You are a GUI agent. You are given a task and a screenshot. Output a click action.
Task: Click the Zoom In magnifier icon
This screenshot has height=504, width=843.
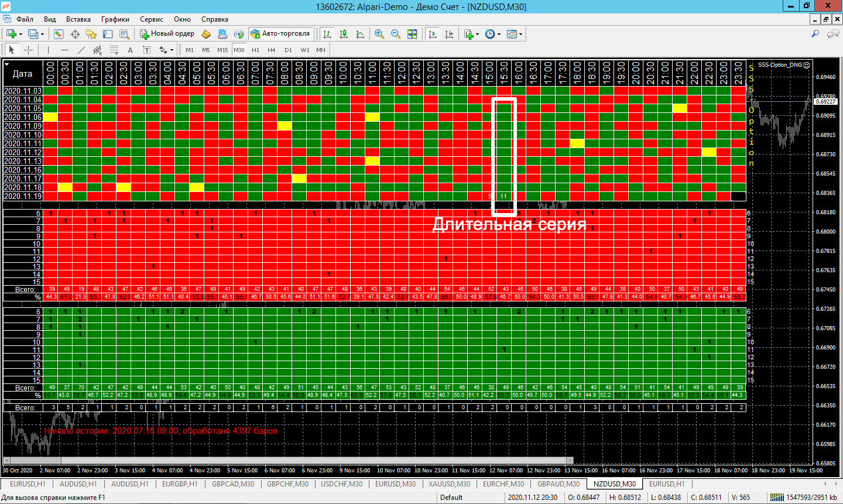(x=379, y=34)
